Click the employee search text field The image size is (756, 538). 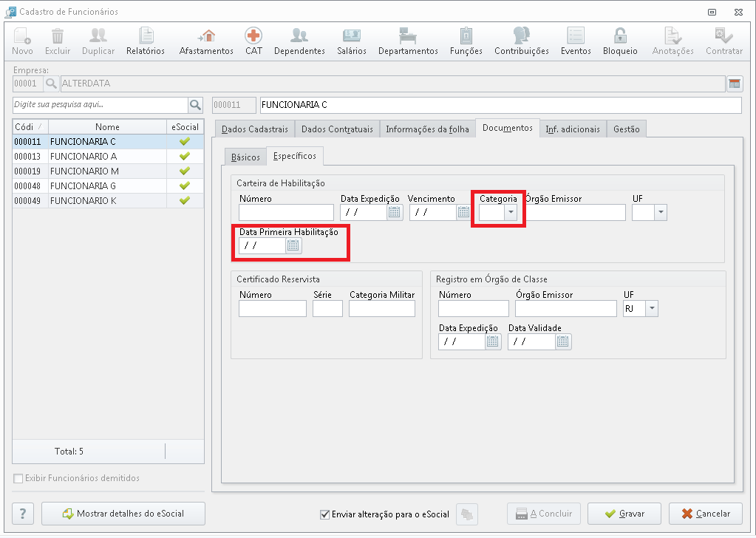[101, 105]
